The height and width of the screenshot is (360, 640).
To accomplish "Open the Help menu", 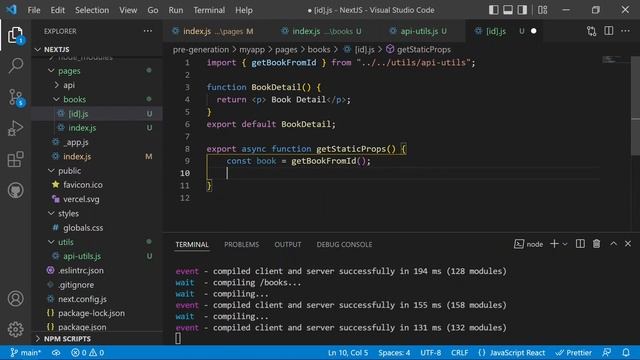I will (x=244, y=10).
